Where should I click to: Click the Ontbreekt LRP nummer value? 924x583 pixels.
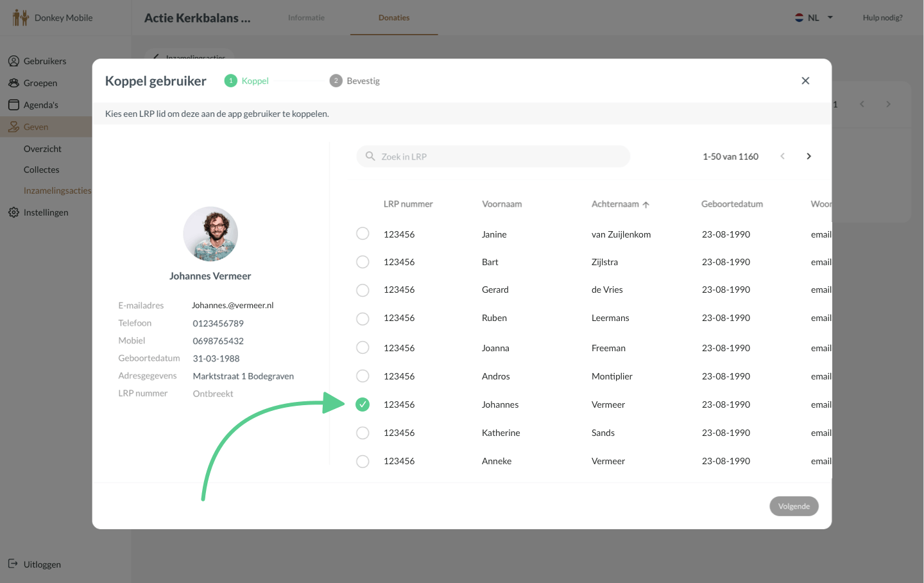213,394
